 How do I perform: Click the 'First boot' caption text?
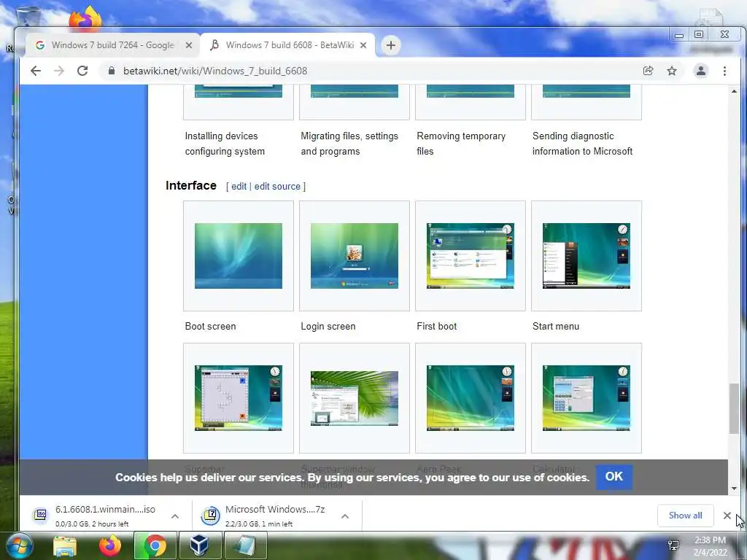pyautogui.click(x=437, y=326)
